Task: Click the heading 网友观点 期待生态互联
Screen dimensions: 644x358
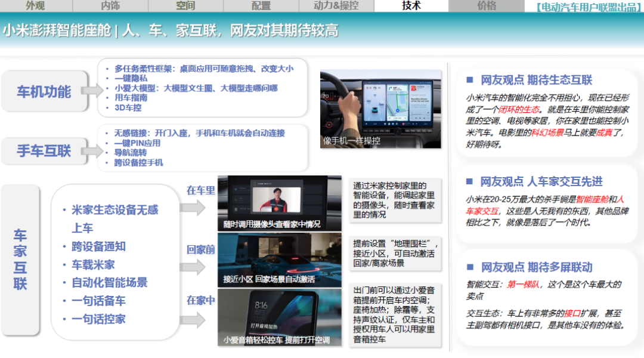Action: 537,80
